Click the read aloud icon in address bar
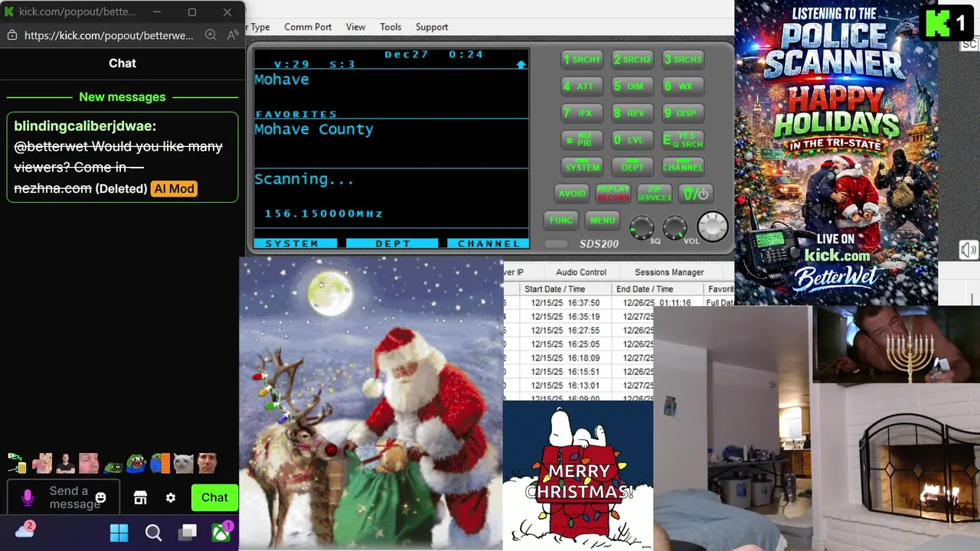Viewport: 980px width, 551px height. tap(233, 35)
